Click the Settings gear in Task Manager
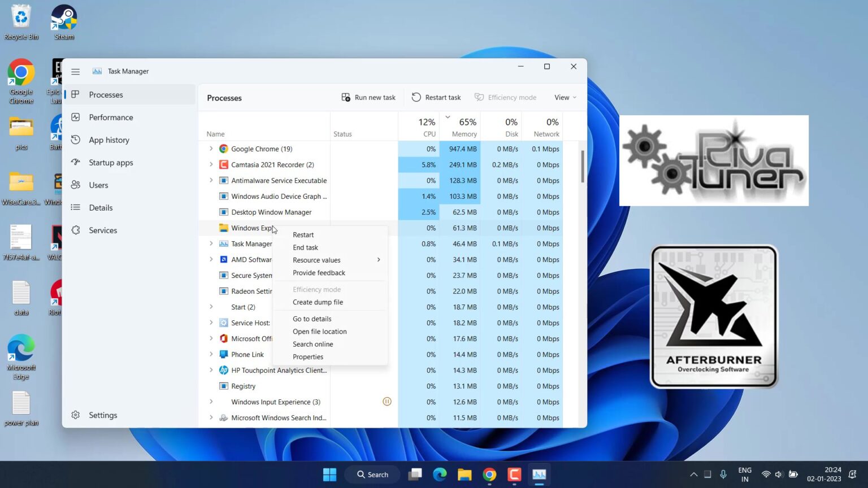Screen dimensions: 868x488 76,415
